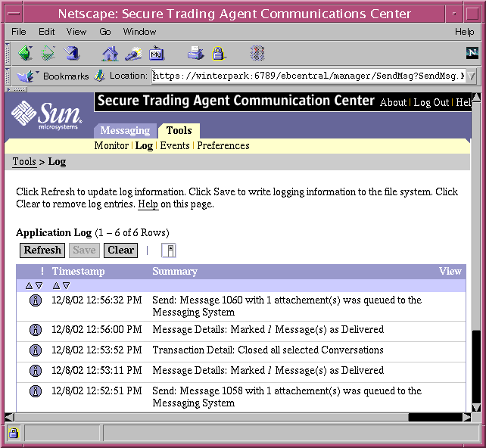The image size is (486, 448).
Task: Click Help link in page instructions
Action: click(x=148, y=204)
